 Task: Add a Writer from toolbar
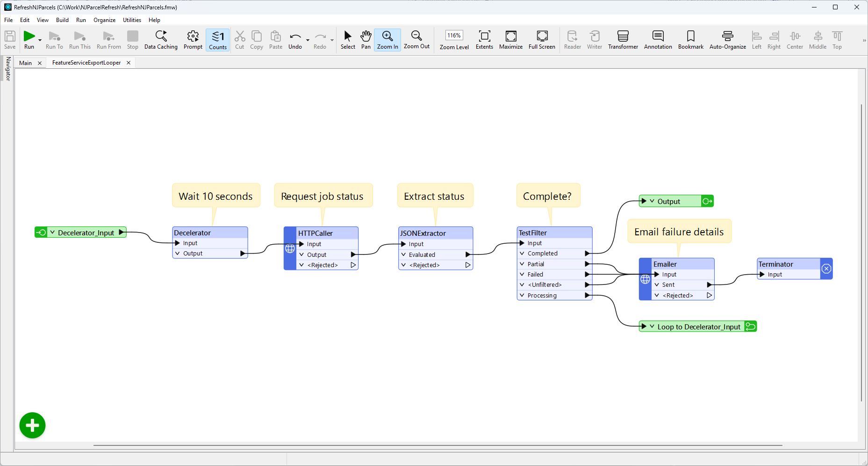pyautogui.click(x=595, y=40)
